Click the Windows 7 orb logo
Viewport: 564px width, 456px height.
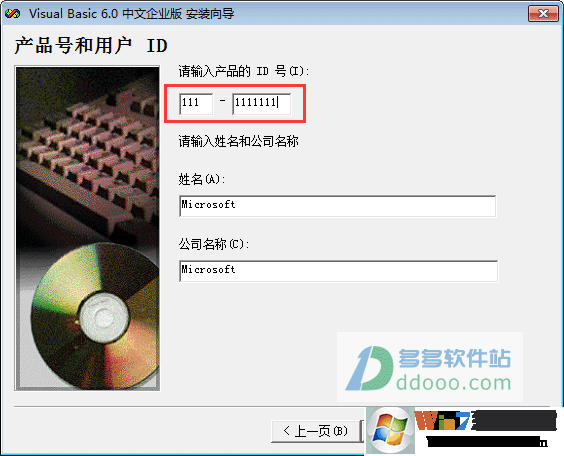[390, 430]
